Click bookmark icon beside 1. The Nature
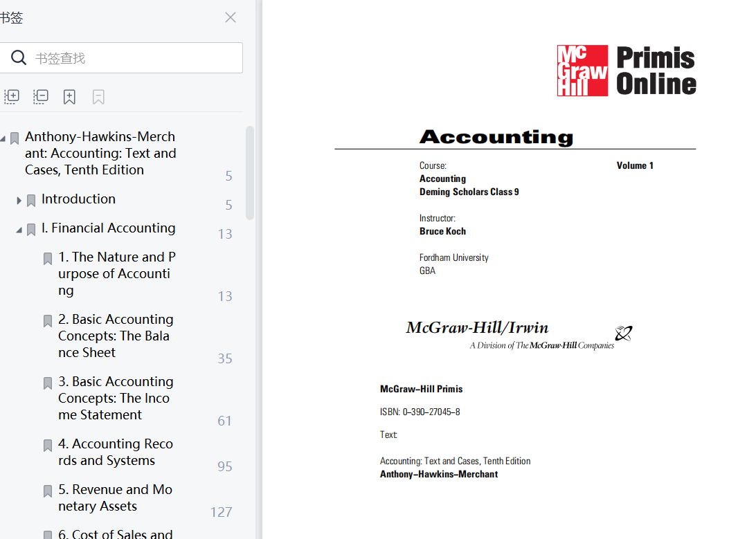The width and height of the screenshot is (756, 539). [x=48, y=259]
